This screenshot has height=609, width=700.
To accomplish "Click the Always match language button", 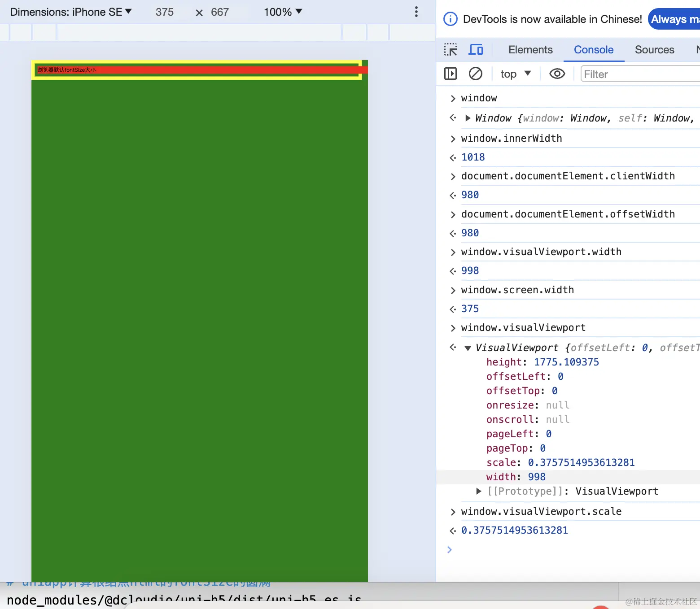I will tap(674, 19).
